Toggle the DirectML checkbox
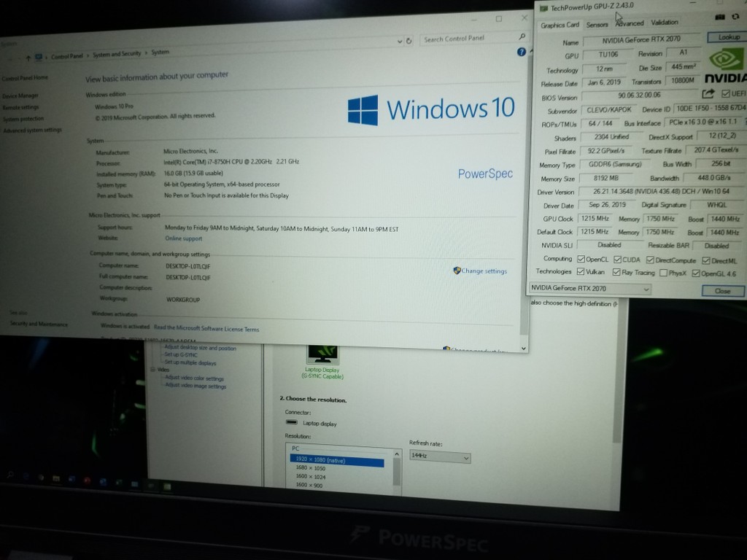The height and width of the screenshot is (560, 747). click(x=706, y=260)
